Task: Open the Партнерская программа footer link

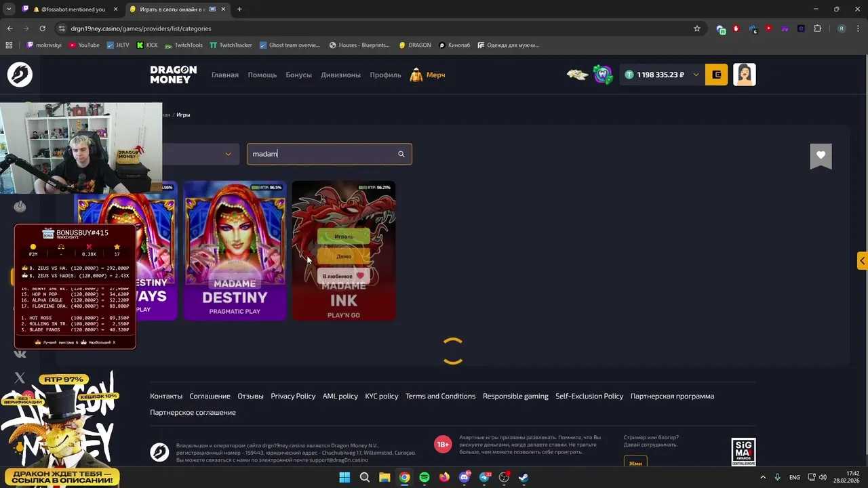Action: tap(672, 396)
